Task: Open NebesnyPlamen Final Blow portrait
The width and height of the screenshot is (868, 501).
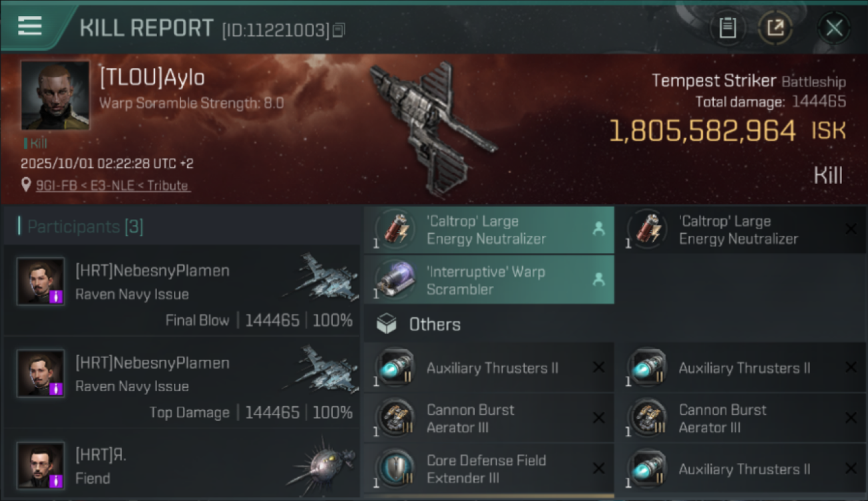Action: (x=41, y=281)
